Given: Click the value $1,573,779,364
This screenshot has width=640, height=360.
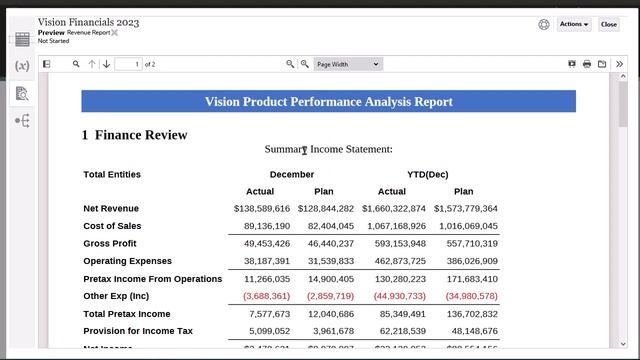Looking at the screenshot, I should (x=466, y=209).
